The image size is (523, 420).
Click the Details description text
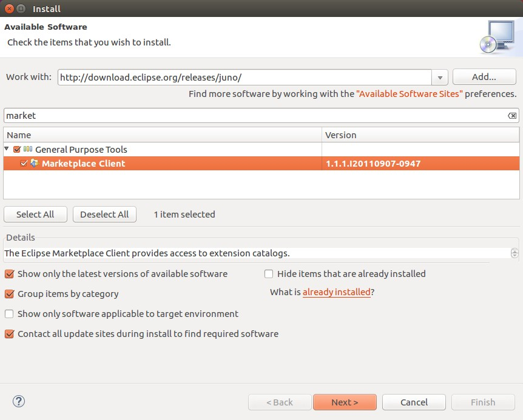[147, 253]
